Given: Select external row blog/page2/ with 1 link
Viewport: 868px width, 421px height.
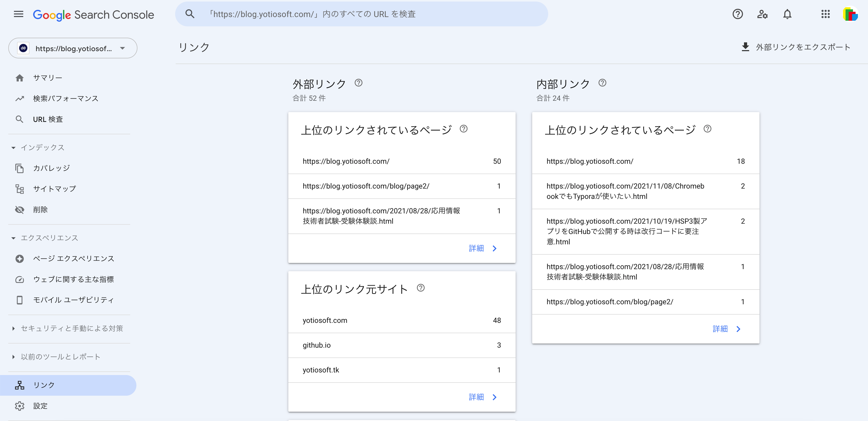Looking at the screenshot, I should point(402,186).
